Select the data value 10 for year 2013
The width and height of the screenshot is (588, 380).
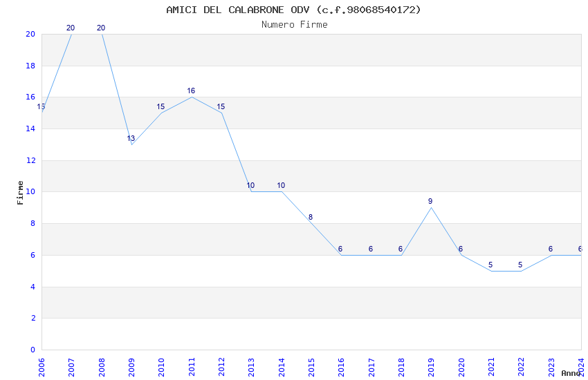click(x=250, y=185)
